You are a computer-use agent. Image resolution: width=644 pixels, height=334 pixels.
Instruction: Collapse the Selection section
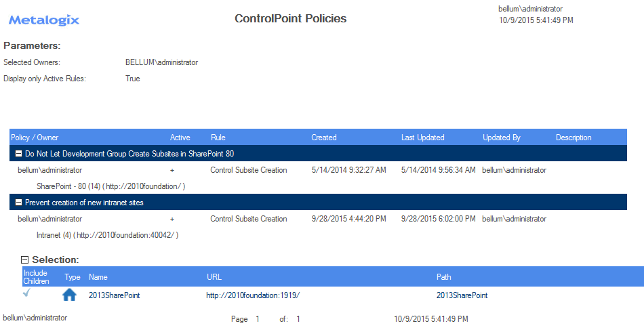24,259
